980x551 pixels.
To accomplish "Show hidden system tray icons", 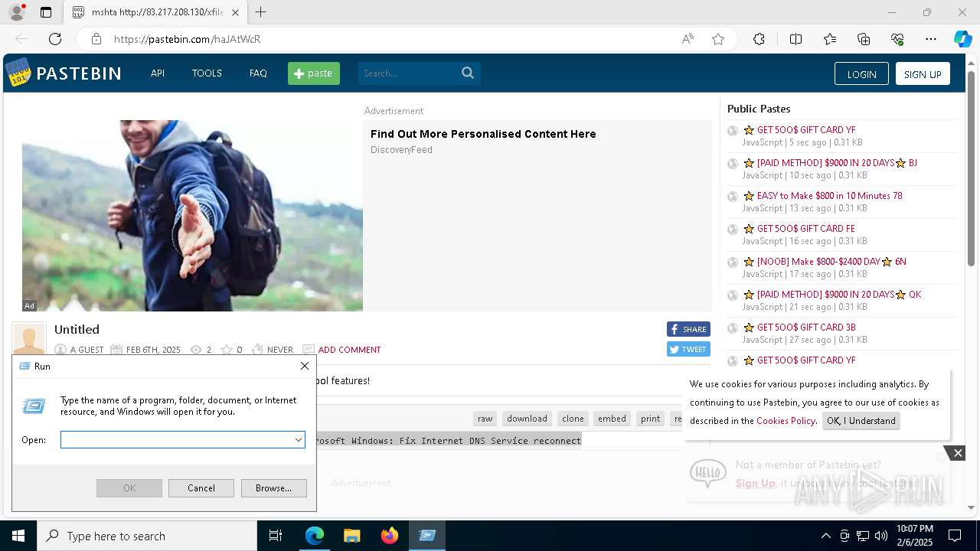I will pos(825,536).
